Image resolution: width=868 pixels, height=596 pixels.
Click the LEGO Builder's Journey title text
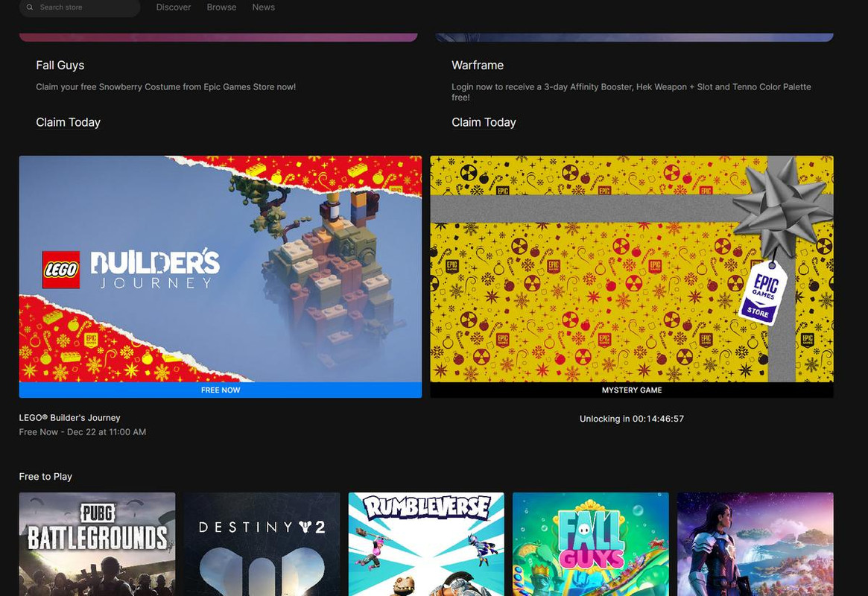(x=69, y=418)
